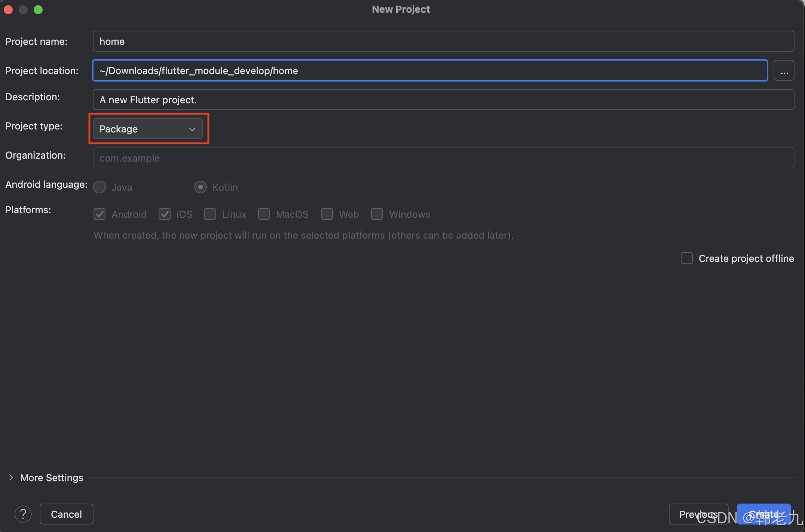805x532 pixels.
Task: Select Java as Android language
Action: coord(100,187)
